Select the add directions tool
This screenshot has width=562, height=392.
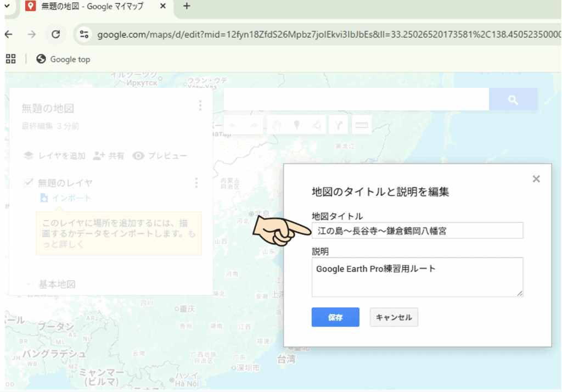tap(339, 125)
